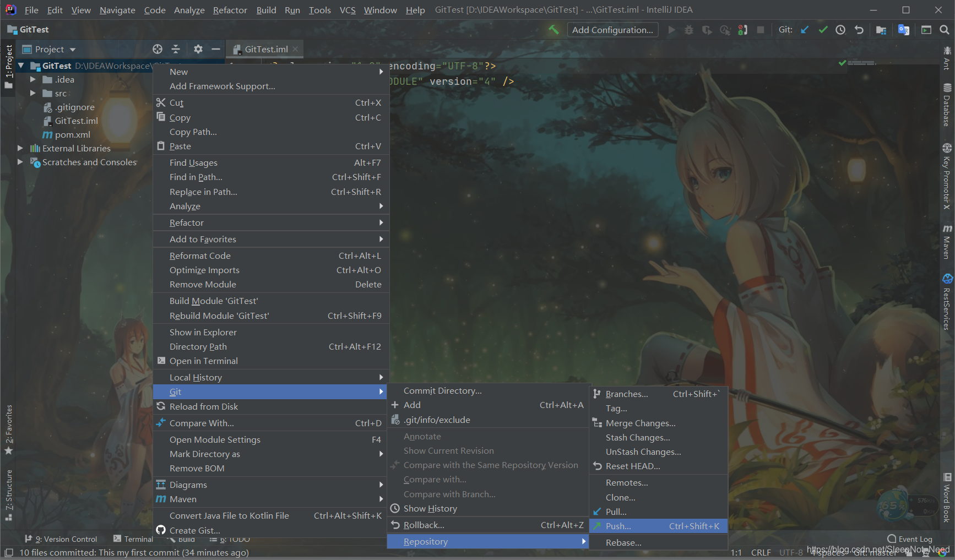
Task: Click the Search Everywhere magnifier icon
Action: pyautogui.click(x=944, y=30)
